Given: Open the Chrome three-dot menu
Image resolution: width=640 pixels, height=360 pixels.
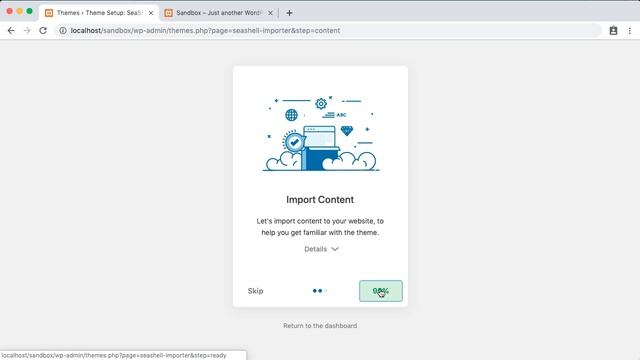Looking at the screenshot, I should click(x=630, y=31).
